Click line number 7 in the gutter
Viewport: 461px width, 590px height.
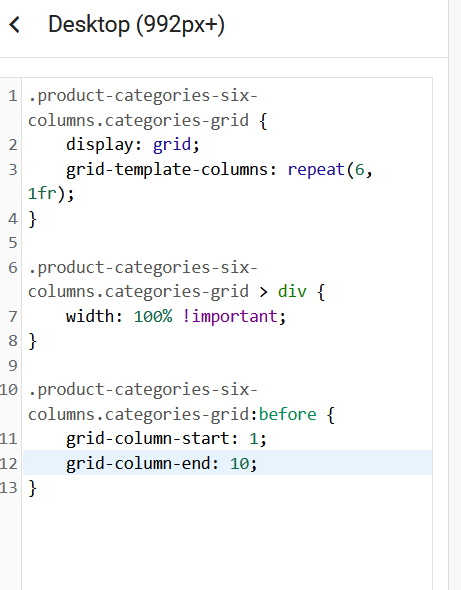coord(13,317)
